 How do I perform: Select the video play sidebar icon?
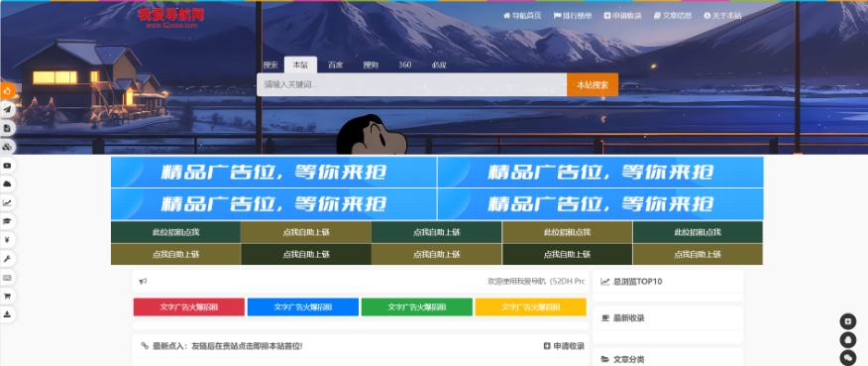(8, 166)
